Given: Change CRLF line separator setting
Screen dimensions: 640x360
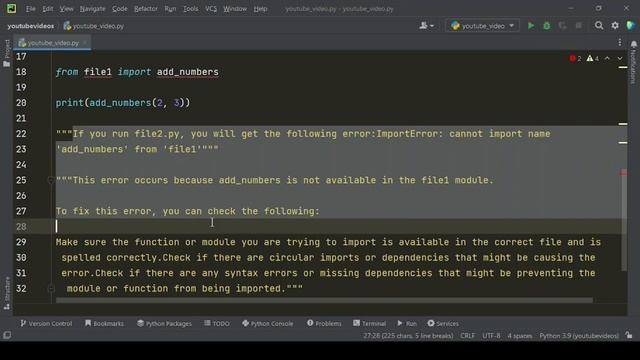Looking at the screenshot, I should click(467, 336).
